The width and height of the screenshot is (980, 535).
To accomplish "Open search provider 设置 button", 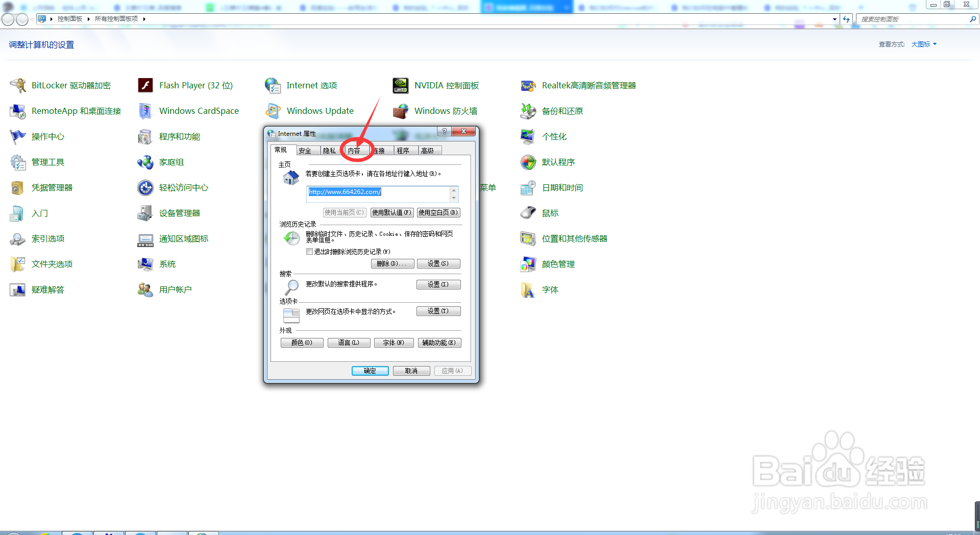I will (x=438, y=284).
